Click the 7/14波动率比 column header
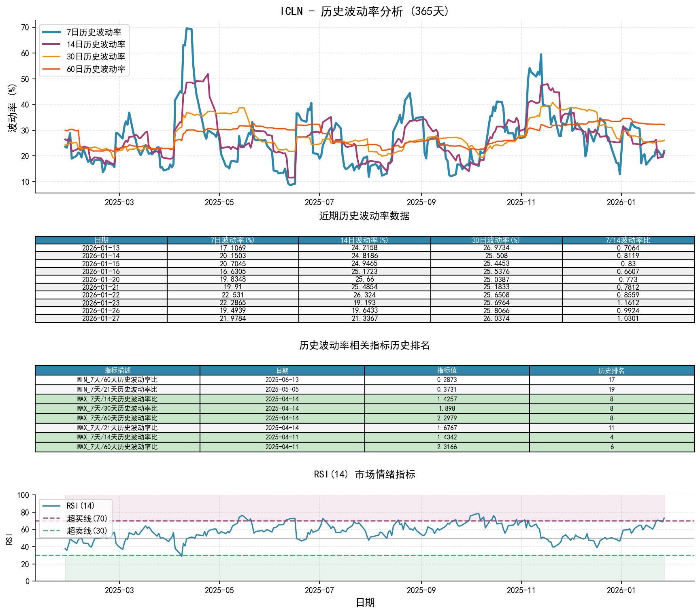 pyautogui.click(x=628, y=240)
